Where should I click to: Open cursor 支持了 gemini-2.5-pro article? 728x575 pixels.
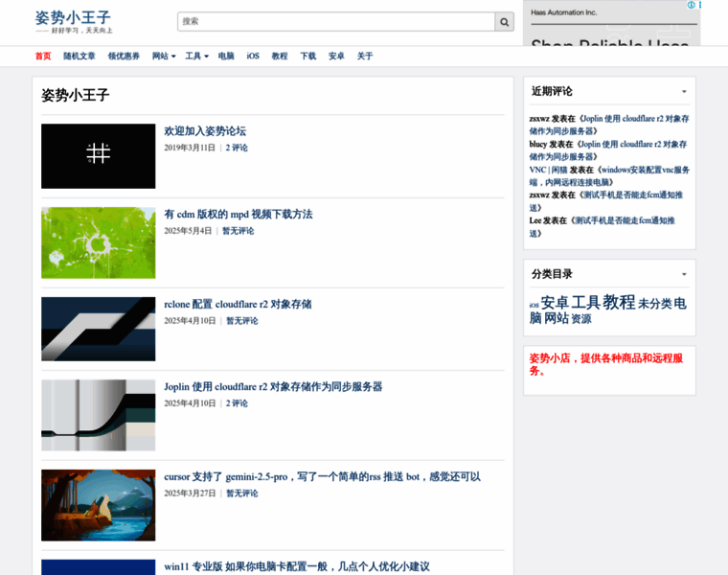pos(322,476)
